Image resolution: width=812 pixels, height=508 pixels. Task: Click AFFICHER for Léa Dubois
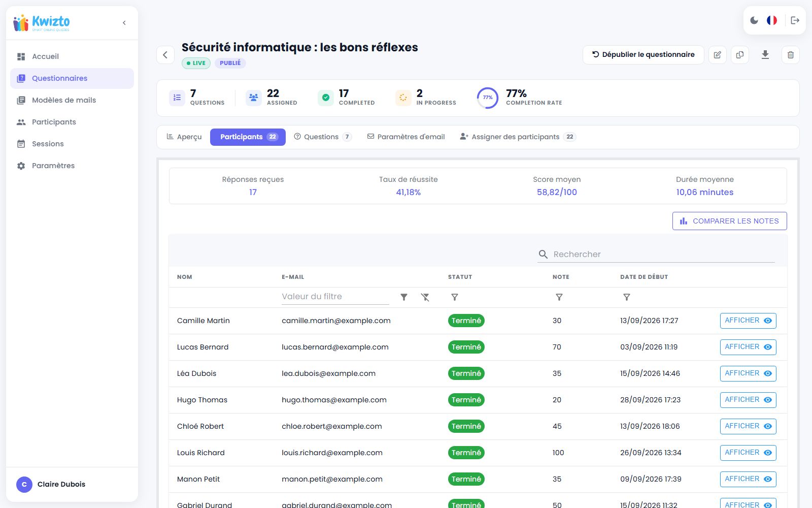pos(748,373)
